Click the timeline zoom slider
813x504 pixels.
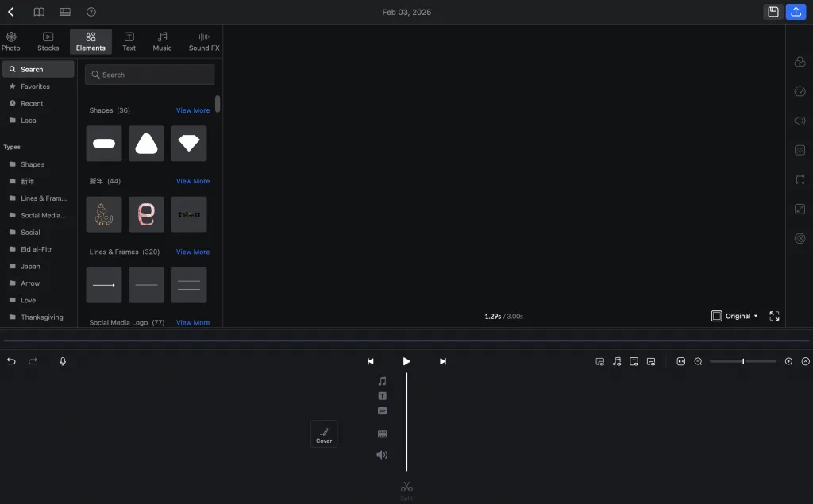coord(742,361)
